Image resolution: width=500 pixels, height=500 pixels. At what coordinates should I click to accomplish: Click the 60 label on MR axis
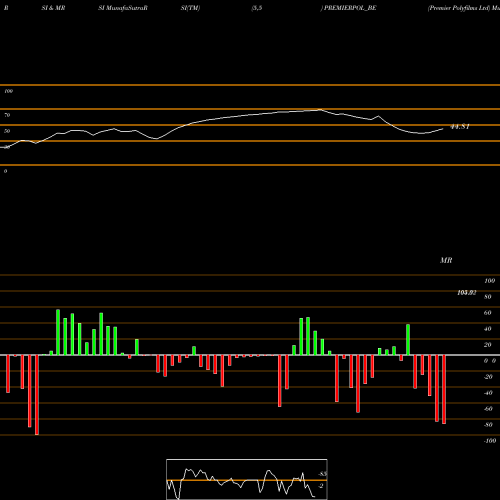(x=488, y=313)
